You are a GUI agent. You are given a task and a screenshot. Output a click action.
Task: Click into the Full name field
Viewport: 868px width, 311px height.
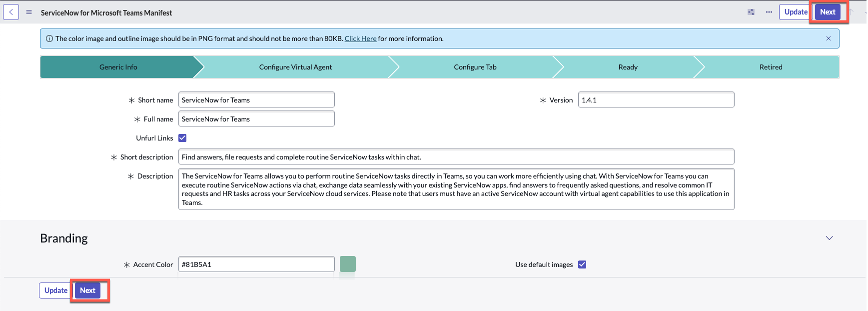[x=256, y=119]
